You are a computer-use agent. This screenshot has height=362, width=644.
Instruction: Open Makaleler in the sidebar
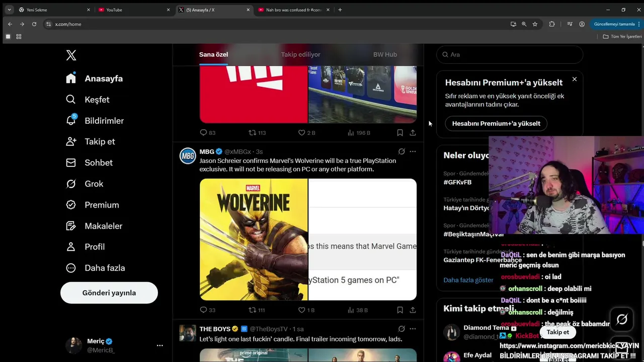95,226
